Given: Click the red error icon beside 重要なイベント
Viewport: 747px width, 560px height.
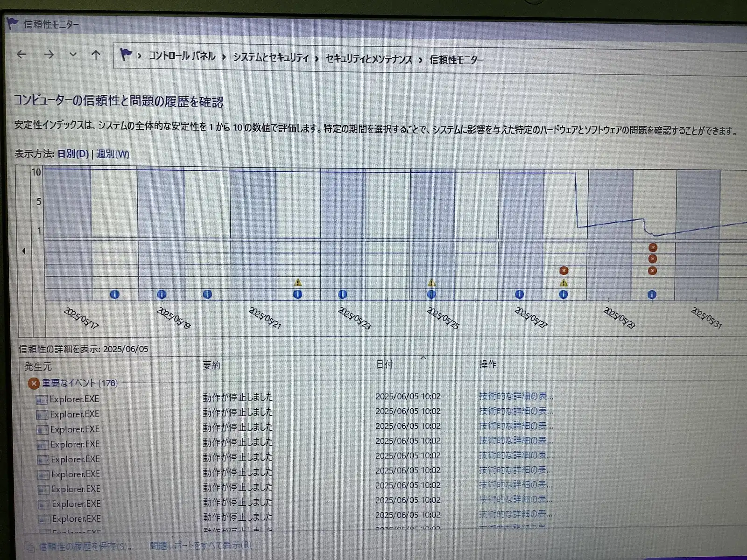Looking at the screenshot, I should click(x=33, y=384).
